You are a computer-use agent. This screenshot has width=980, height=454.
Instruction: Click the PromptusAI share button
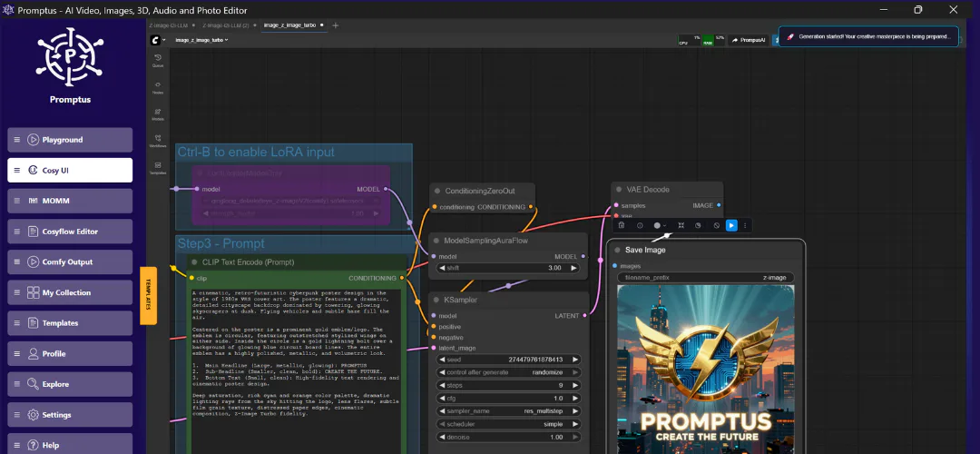click(x=749, y=40)
